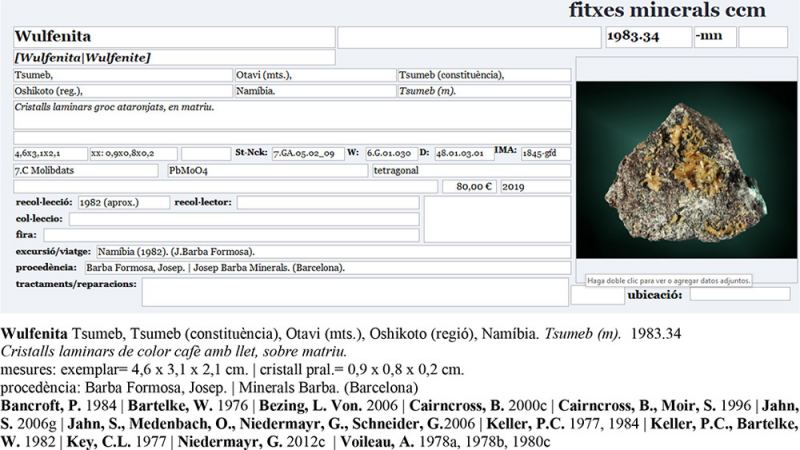Click the recol-lecció field 1982 (aprox.)
This screenshot has height=450, width=800.
(x=123, y=203)
